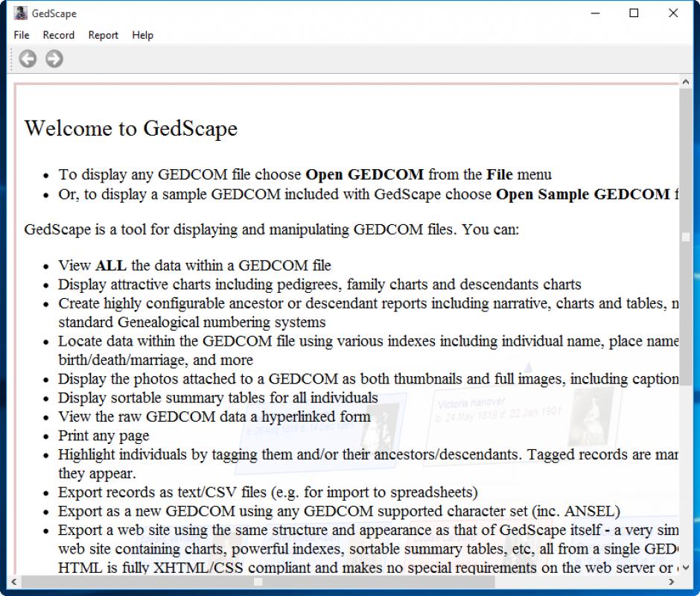Screen dimensions: 700x596
Task: Click 'Export records as text/CSV files' bullet
Action: pos(268,492)
